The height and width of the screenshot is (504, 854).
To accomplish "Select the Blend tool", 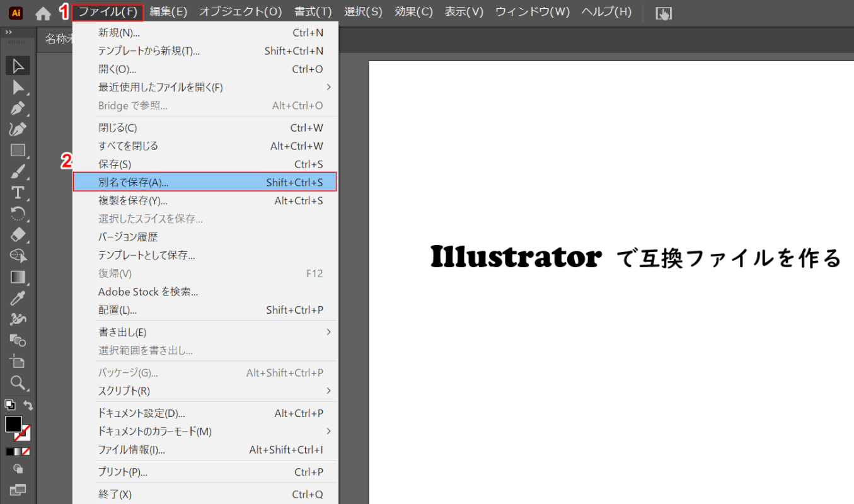I will [x=18, y=340].
